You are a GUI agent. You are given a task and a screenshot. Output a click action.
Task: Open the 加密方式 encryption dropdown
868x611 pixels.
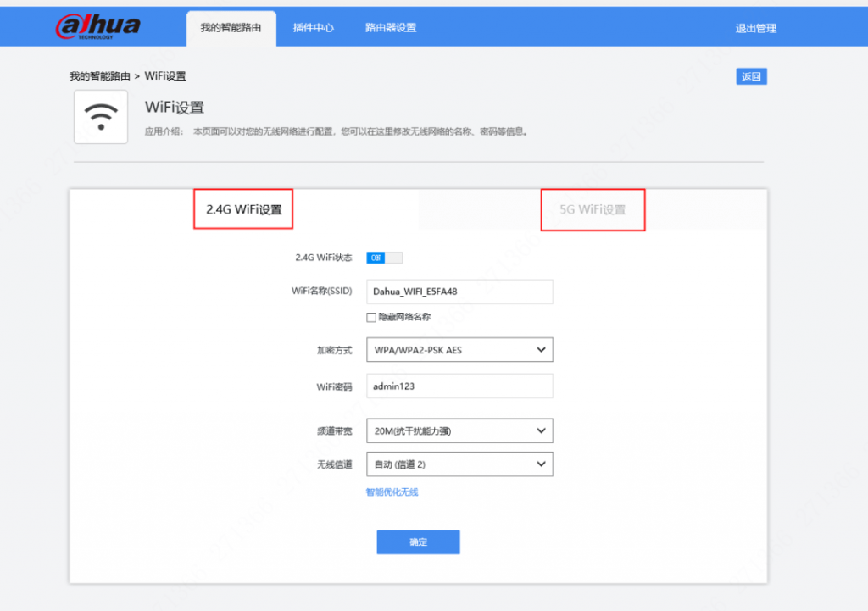point(459,349)
